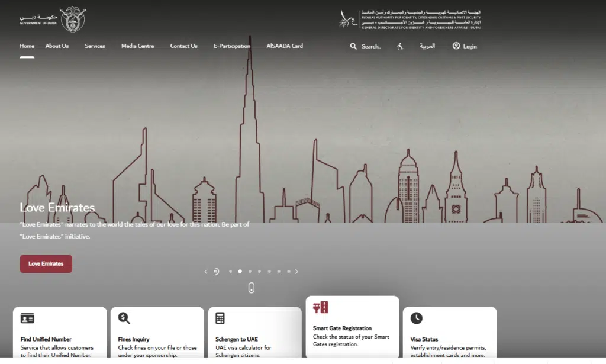Go back a slide using the left chevron
606x364 pixels.
[206, 271]
